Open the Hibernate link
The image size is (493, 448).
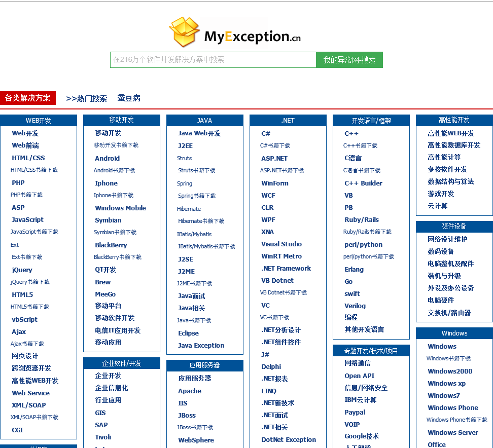189,209
